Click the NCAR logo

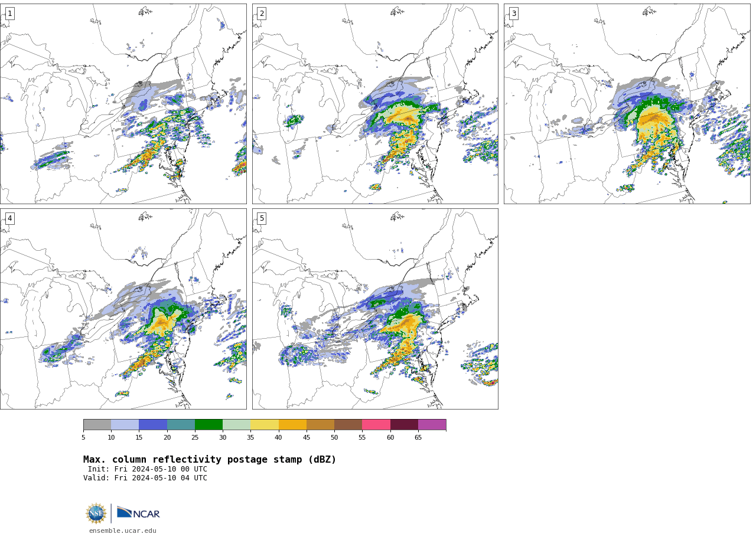[138, 513]
